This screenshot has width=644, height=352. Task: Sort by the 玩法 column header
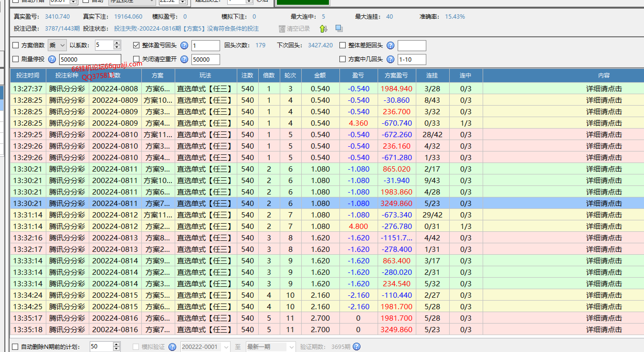pos(206,75)
